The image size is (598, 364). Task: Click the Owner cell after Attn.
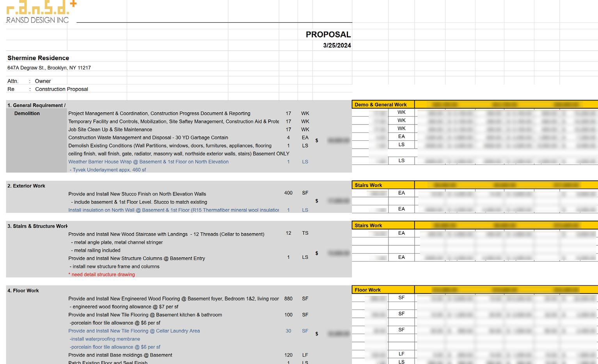[x=43, y=81]
